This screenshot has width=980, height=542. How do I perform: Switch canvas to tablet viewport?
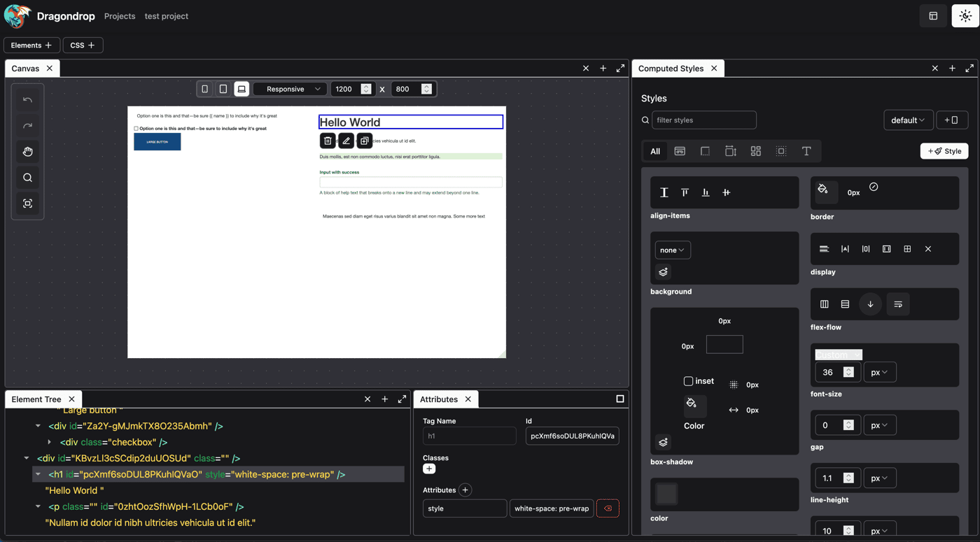[223, 89]
